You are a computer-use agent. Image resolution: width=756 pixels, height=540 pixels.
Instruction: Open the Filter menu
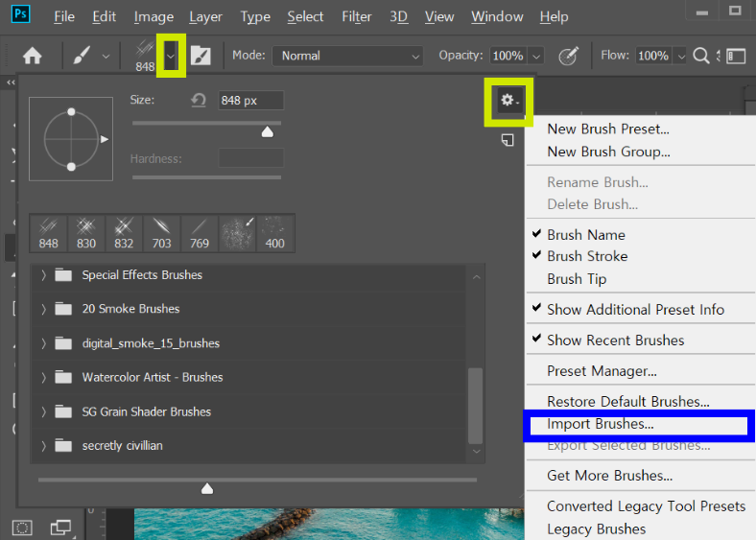click(357, 17)
